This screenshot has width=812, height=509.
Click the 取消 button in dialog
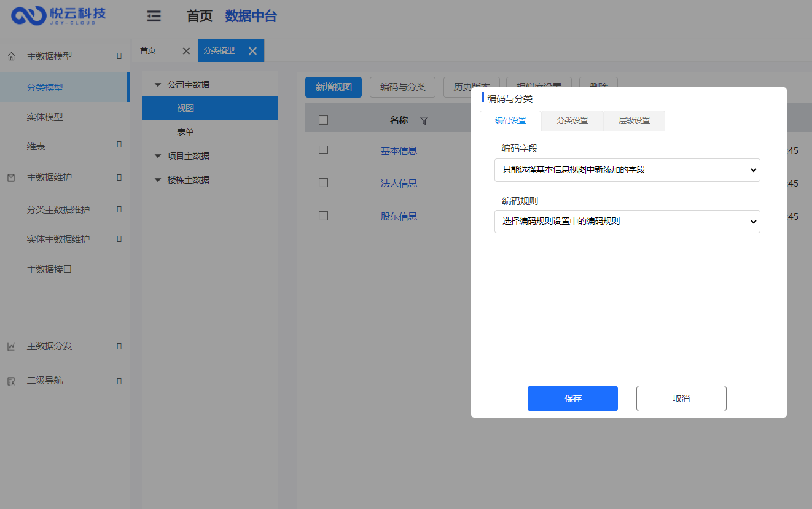[x=681, y=398]
